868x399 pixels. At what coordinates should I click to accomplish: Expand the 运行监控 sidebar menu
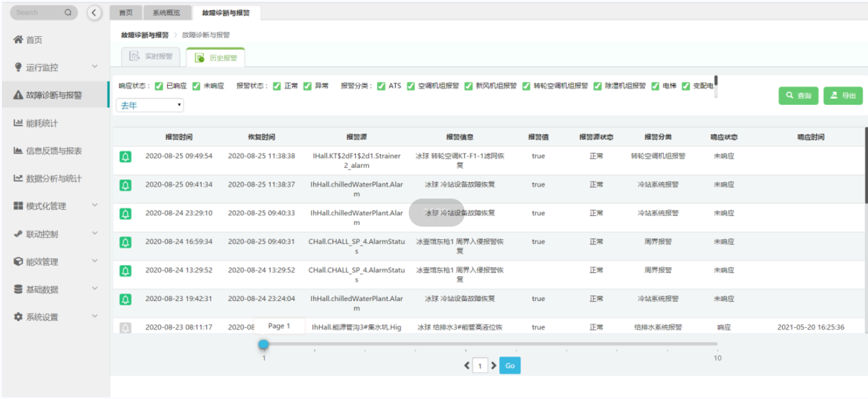pos(94,67)
